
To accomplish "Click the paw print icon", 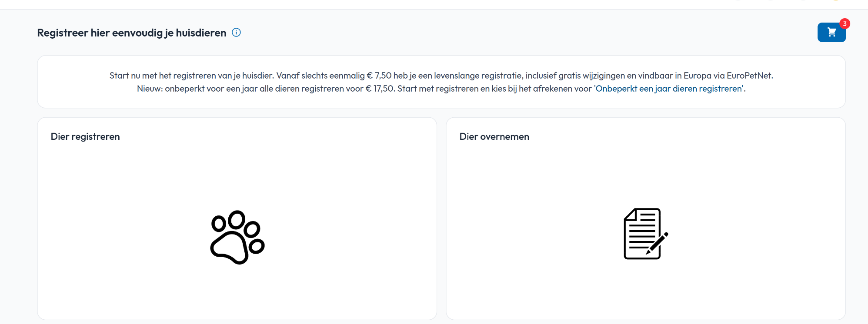I will pos(237,238).
